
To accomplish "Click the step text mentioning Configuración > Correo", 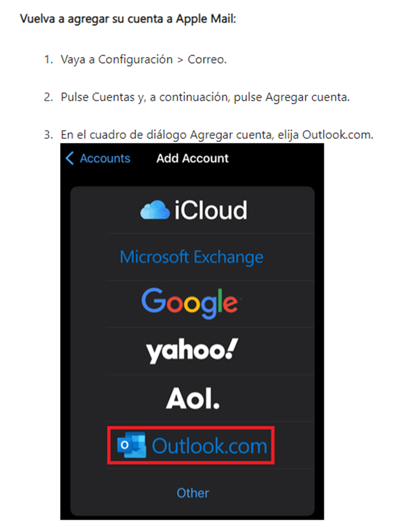I will pos(144,60).
